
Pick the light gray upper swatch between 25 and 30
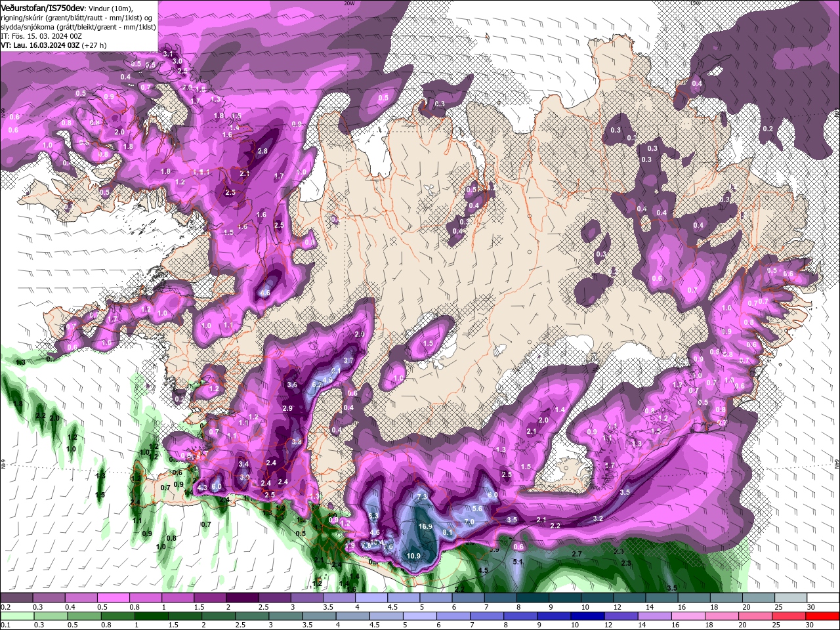tap(791, 598)
